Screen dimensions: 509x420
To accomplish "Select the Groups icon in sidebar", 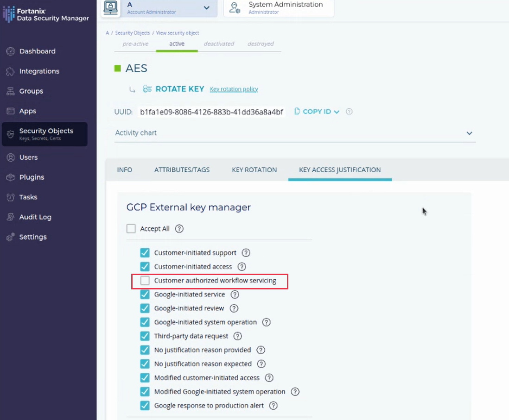I will (10, 91).
